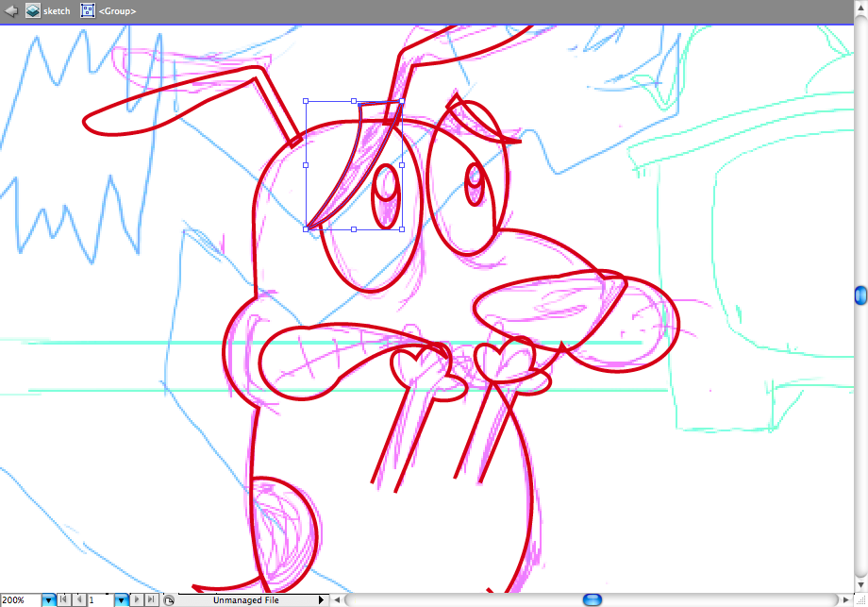
Task: Click the vertical scrollbar thumb
Action: [860, 295]
